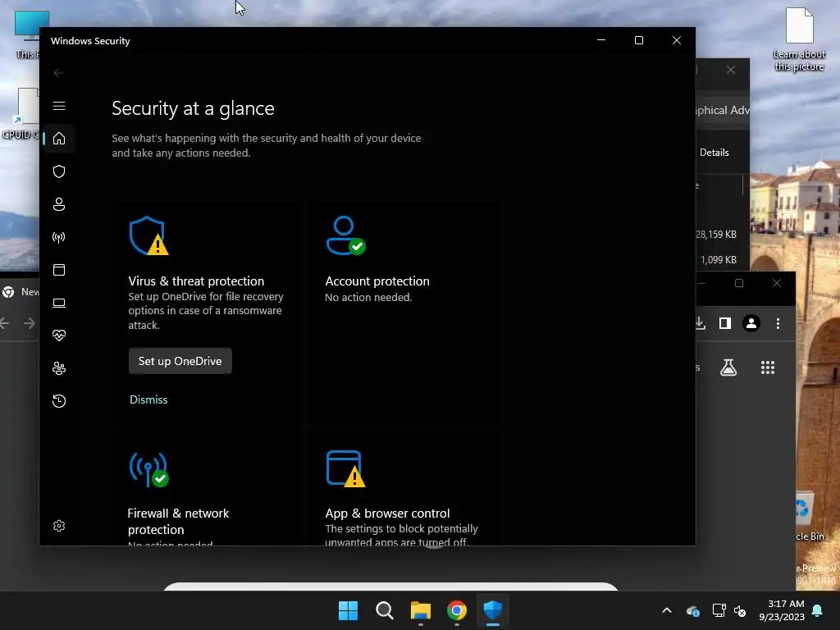This screenshot has width=840, height=630.
Task: Open the Firewall & network protection heading
Action: tap(178, 521)
